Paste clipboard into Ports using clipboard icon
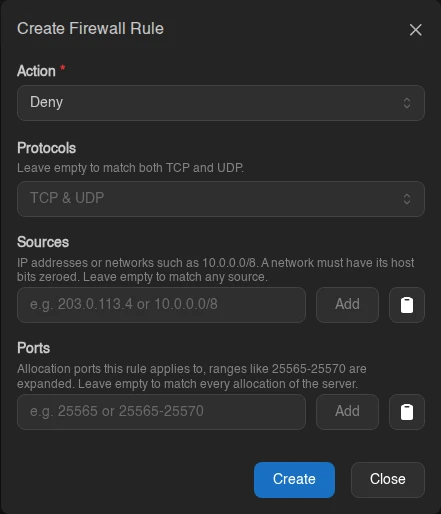The width and height of the screenshot is (441, 514). (407, 412)
